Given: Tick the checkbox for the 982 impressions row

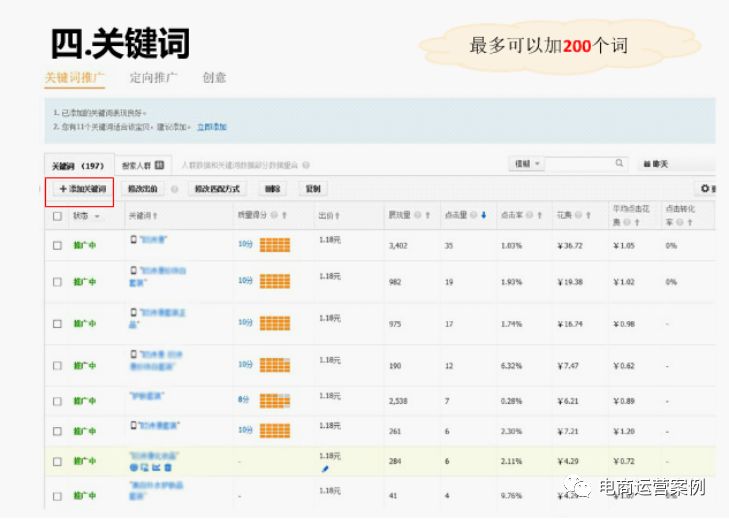Looking at the screenshot, I should 57,282.
